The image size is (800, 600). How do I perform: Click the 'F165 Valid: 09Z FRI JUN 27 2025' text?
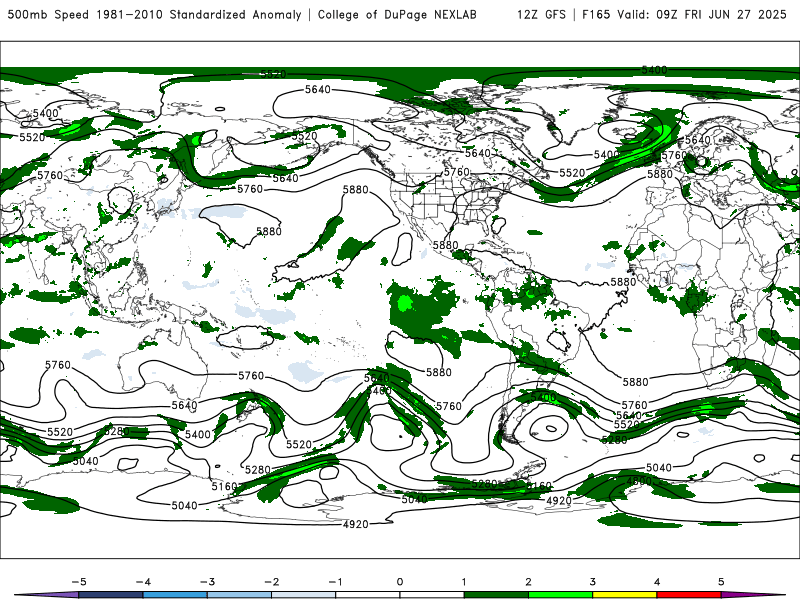click(684, 14)
